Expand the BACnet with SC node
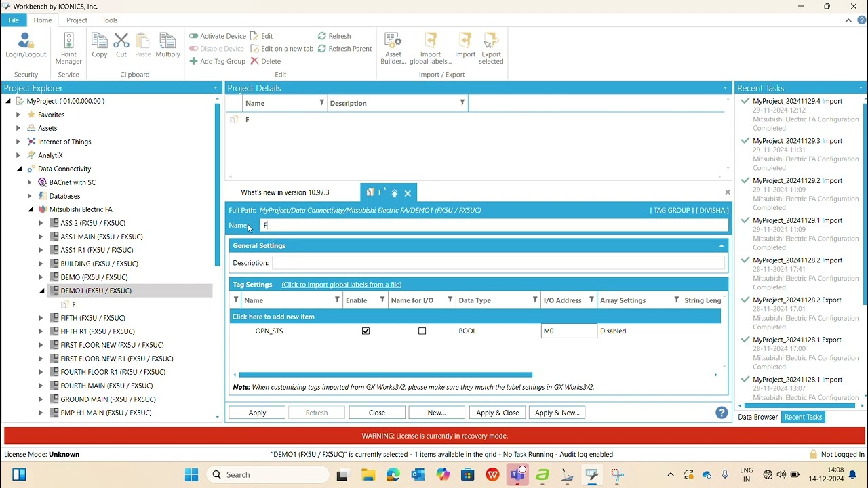The height and width of the screenshot is (488, 868). (30, 182)
